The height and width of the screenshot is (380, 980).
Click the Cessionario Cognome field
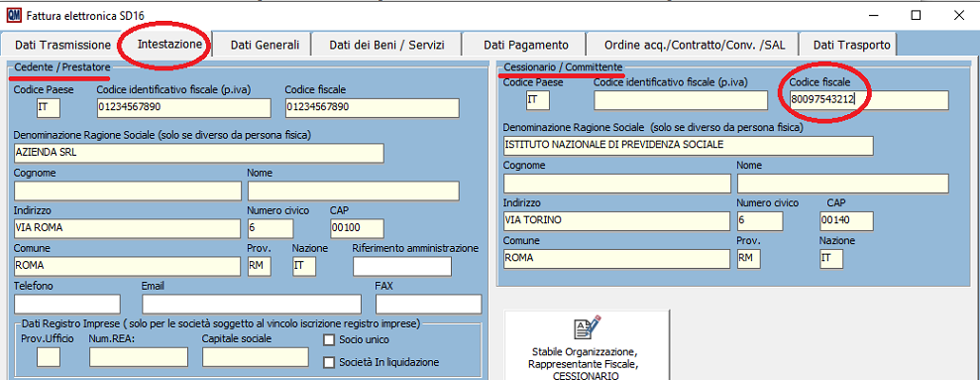617,184
